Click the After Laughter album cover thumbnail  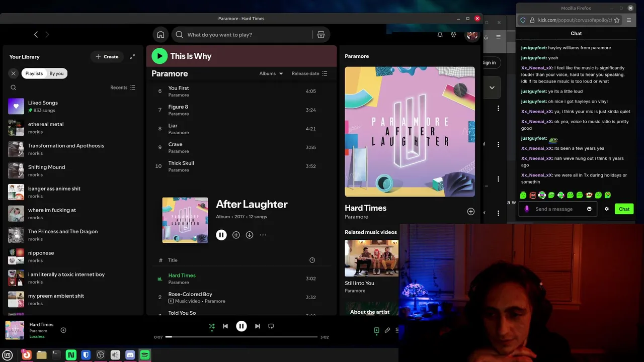click(x=185, y=220)
